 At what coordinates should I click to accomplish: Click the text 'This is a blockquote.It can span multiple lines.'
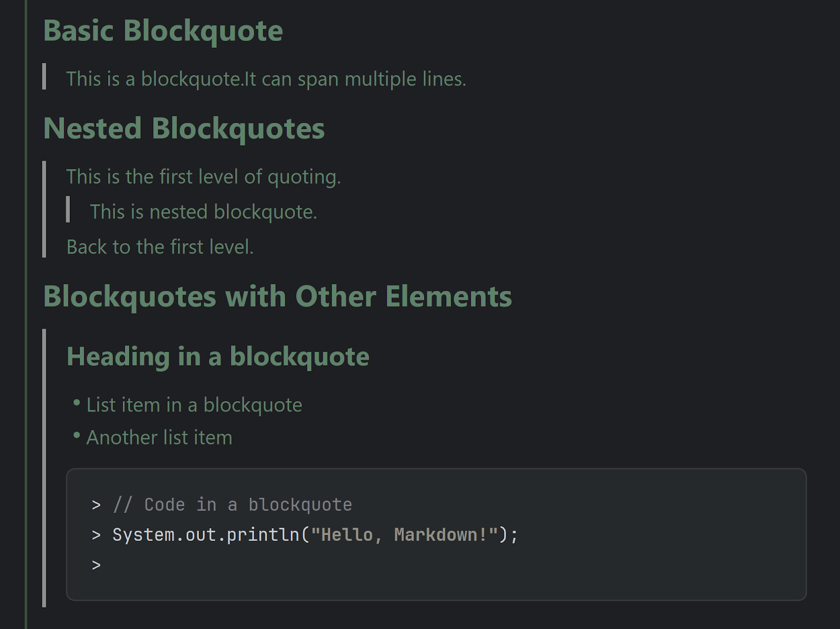[266, 79]
